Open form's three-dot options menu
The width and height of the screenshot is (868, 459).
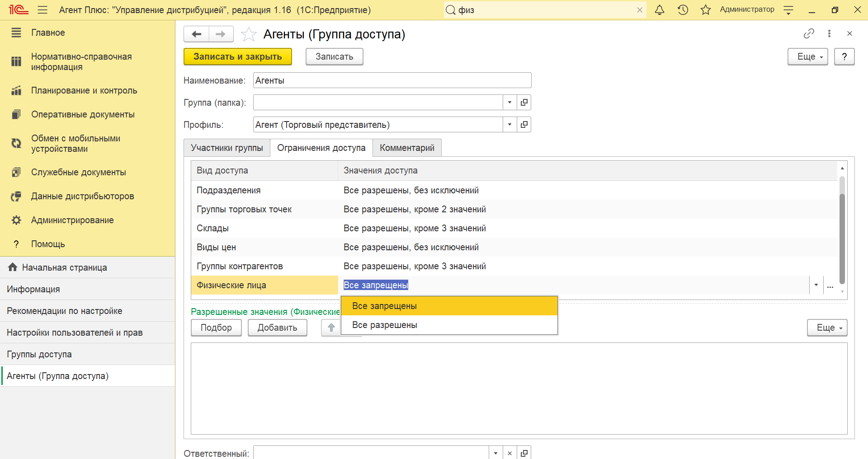(x=829, y=33)
